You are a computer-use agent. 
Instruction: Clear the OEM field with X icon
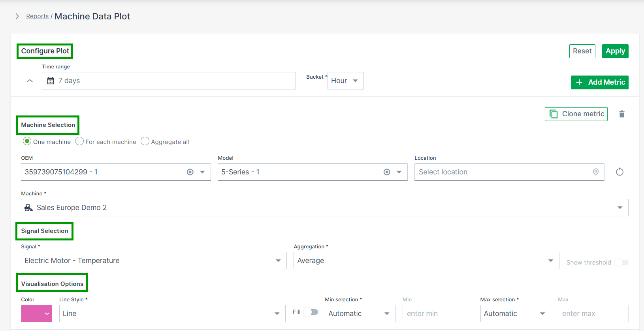pyautogui.click(x=190, y=172)
